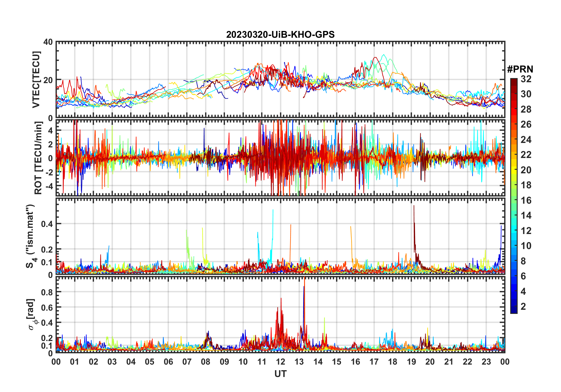Select colorbar tick label "26"

click(x=526, y=124)
